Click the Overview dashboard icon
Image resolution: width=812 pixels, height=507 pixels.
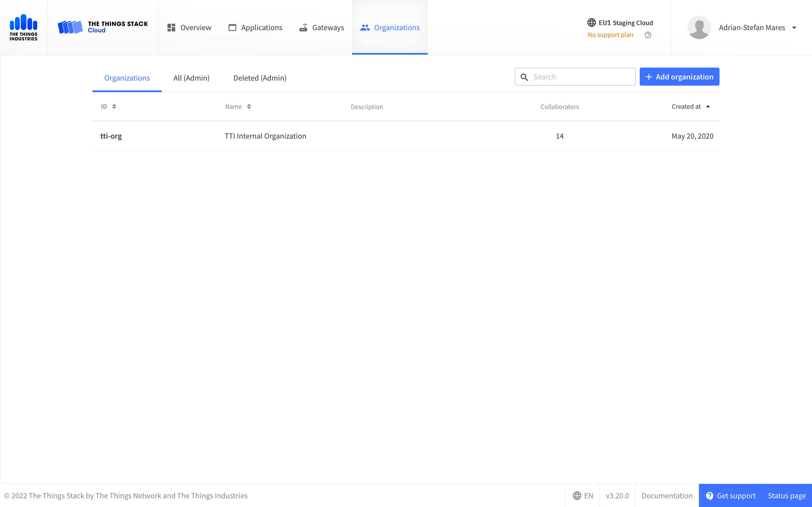pos(171,28)
